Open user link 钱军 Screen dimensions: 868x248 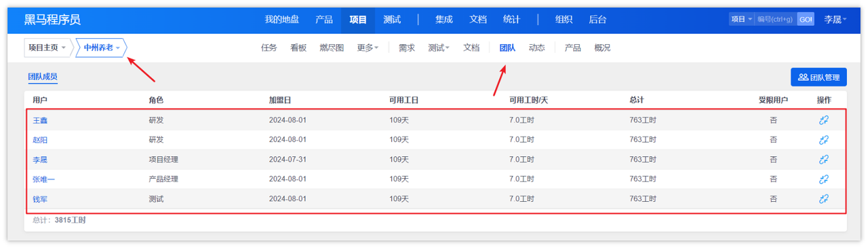tap(40, 199)
